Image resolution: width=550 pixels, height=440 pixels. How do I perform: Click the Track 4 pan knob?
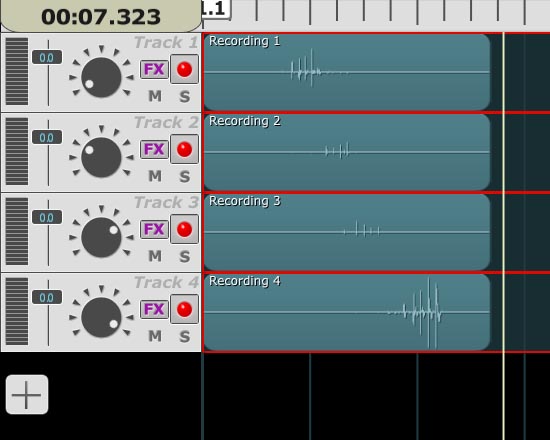101,317
